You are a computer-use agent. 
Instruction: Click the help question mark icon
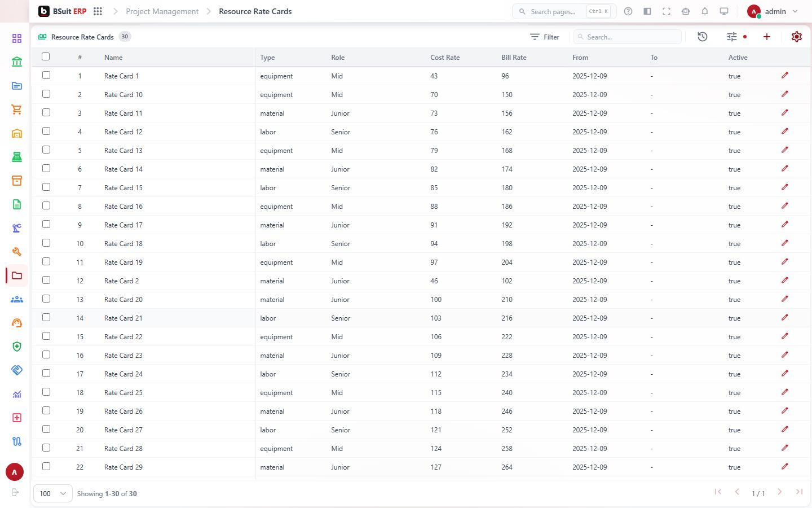628,11
